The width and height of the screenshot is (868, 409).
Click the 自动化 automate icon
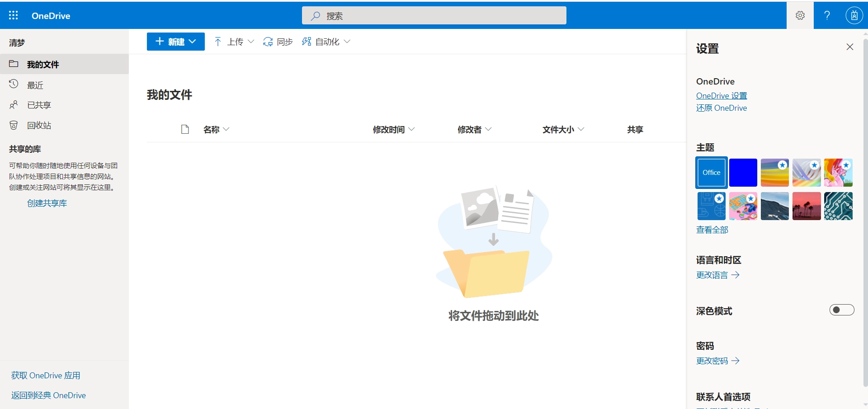point(307,41)
